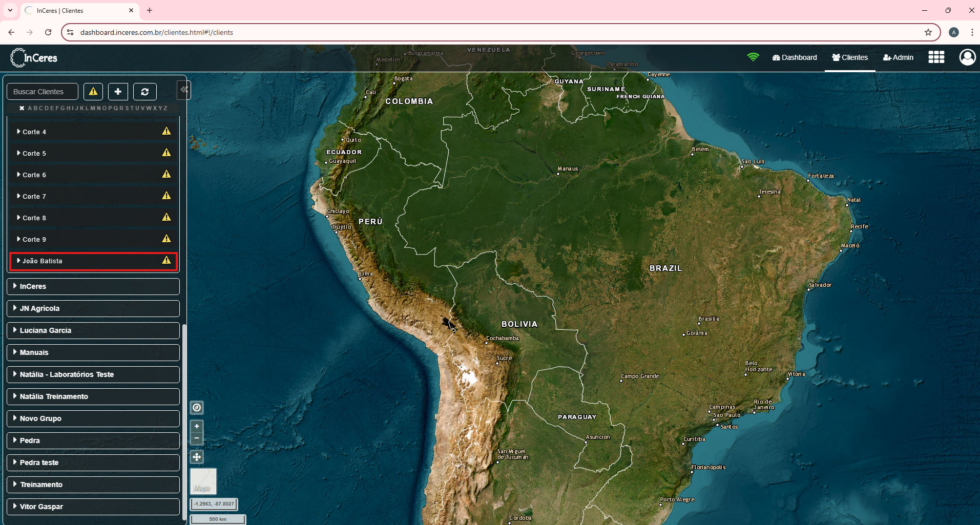Click the map compass locate button

pos(197,408)
